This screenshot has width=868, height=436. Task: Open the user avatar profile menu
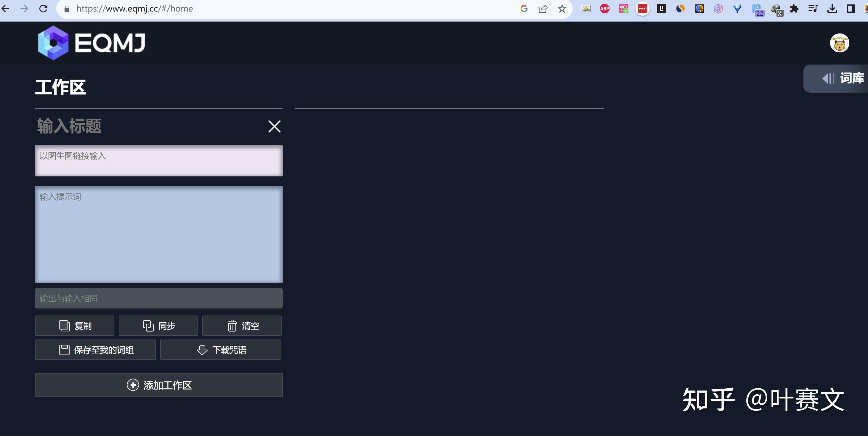point(839,43)
